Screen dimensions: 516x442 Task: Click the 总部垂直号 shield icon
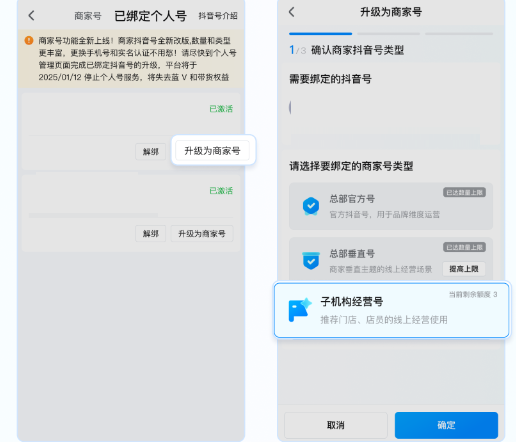pos(311,261)
